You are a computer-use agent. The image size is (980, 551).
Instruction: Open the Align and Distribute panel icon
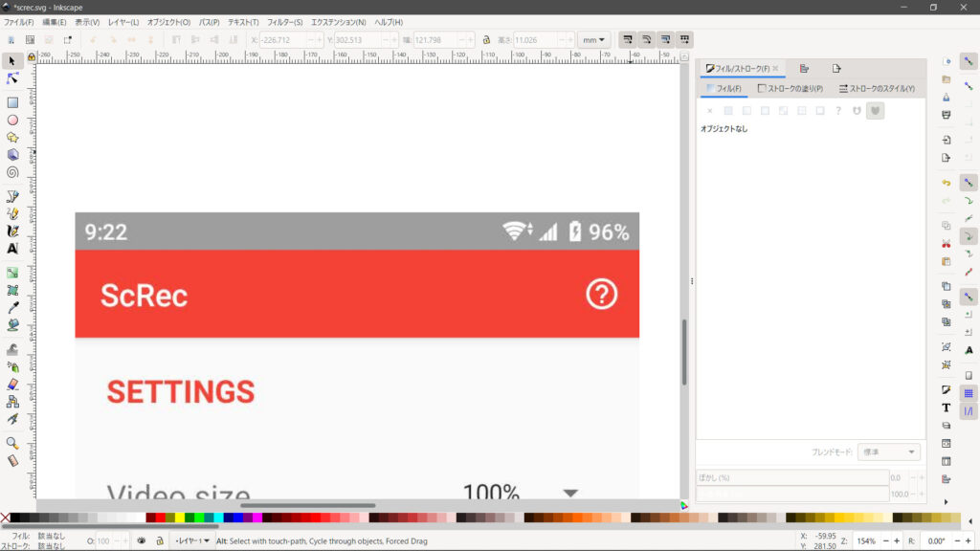[x=804, y=68]
